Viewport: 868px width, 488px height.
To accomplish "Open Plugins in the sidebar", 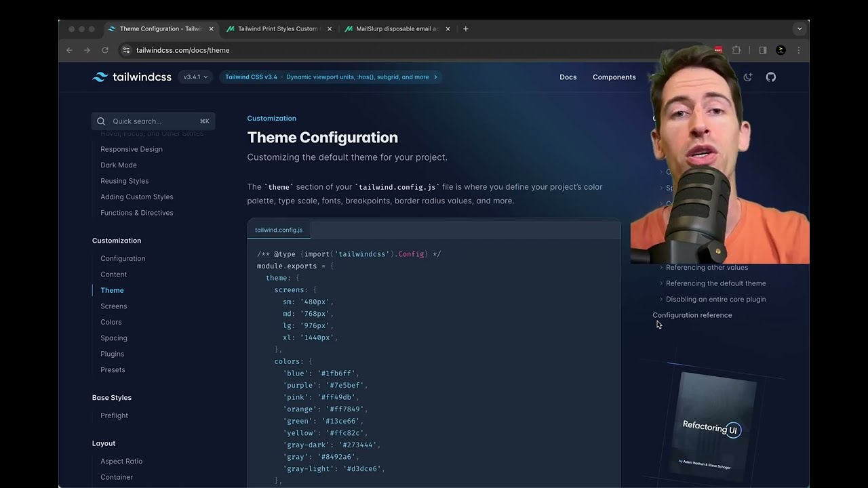I will [113, 354].
